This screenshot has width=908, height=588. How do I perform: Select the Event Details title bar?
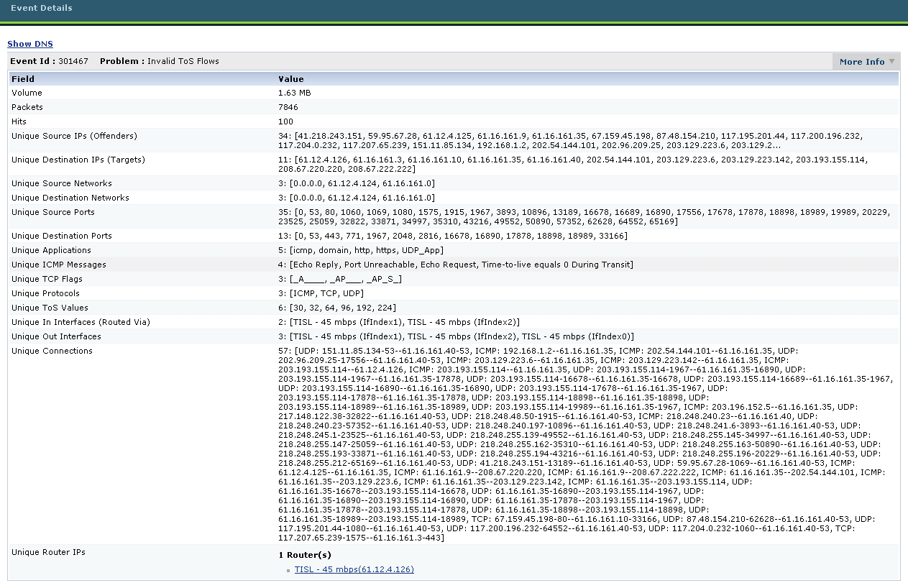[42, 9]
